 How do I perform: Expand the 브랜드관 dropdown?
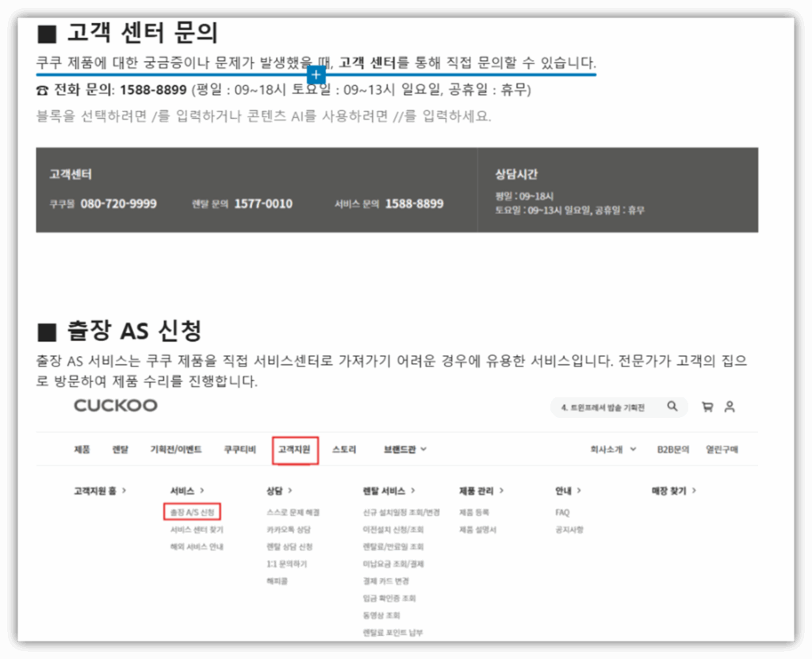[405, 449]
